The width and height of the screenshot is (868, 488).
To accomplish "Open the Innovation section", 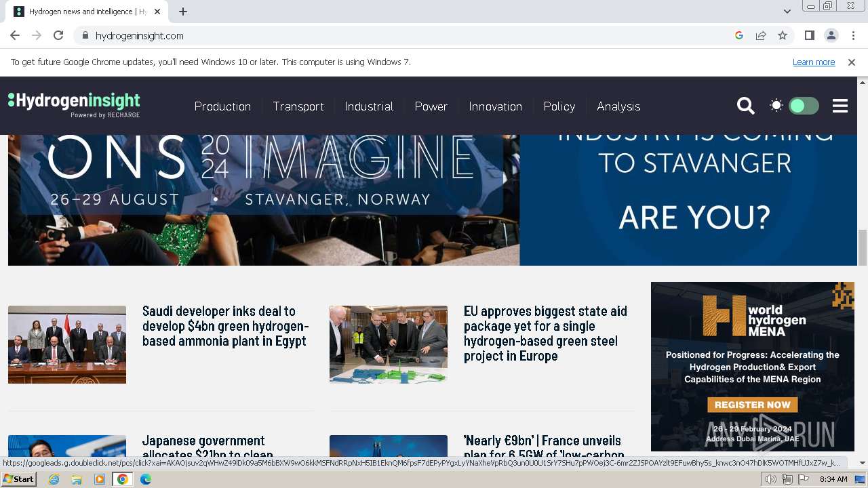I will (x=495, y=106).
